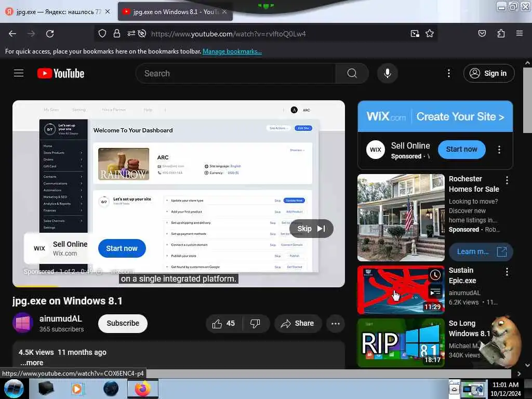Search by voice with the microphone icon
Viewport: 532px width, 399px height.
387,73
